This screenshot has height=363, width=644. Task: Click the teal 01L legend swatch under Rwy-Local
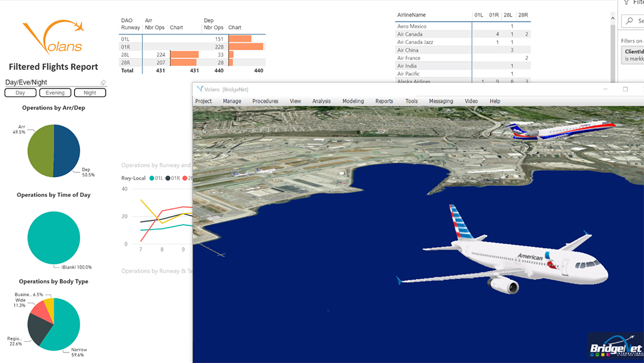pyautogui.click(x=152, y=178)
